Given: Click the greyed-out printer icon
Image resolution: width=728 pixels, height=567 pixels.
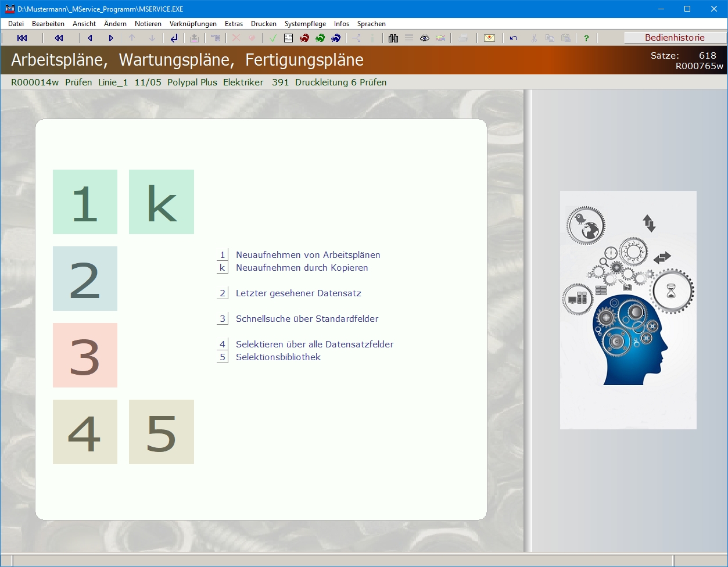Looking at the screenshot, I should [x=463, y=38].
